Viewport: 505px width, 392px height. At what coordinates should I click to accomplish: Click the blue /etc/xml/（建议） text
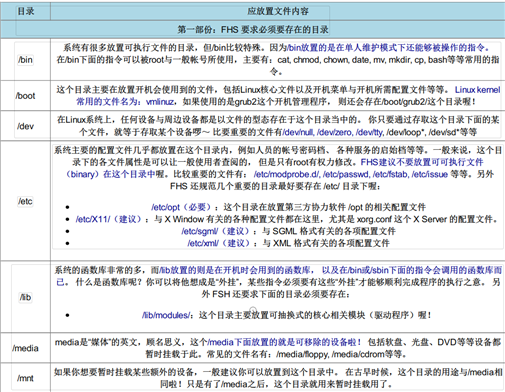[219, 243]
